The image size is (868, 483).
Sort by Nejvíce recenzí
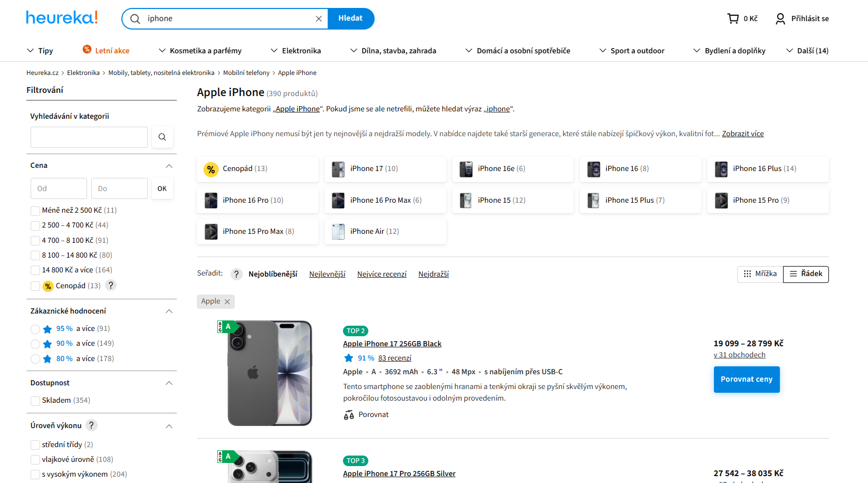coord(382,274)
